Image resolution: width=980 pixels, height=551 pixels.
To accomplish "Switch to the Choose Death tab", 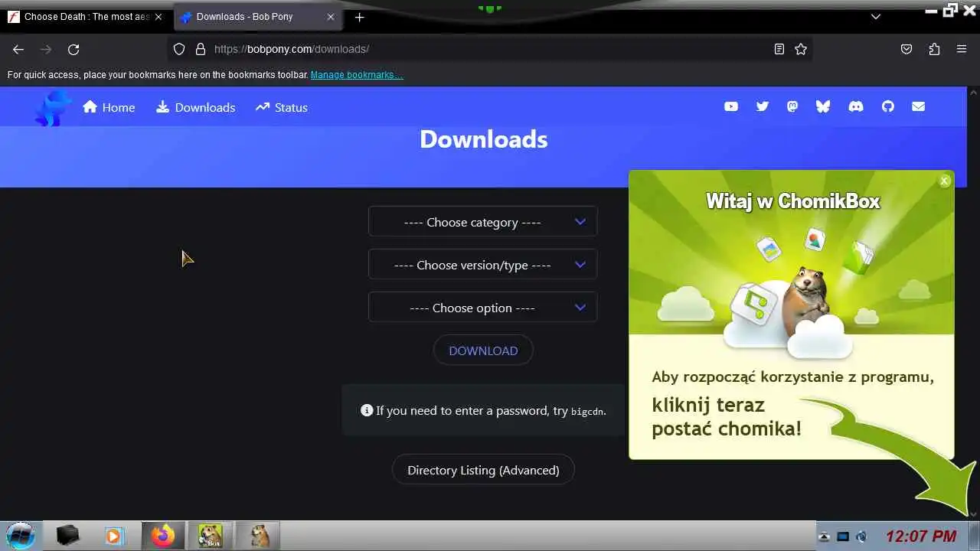I will point(84,17).
